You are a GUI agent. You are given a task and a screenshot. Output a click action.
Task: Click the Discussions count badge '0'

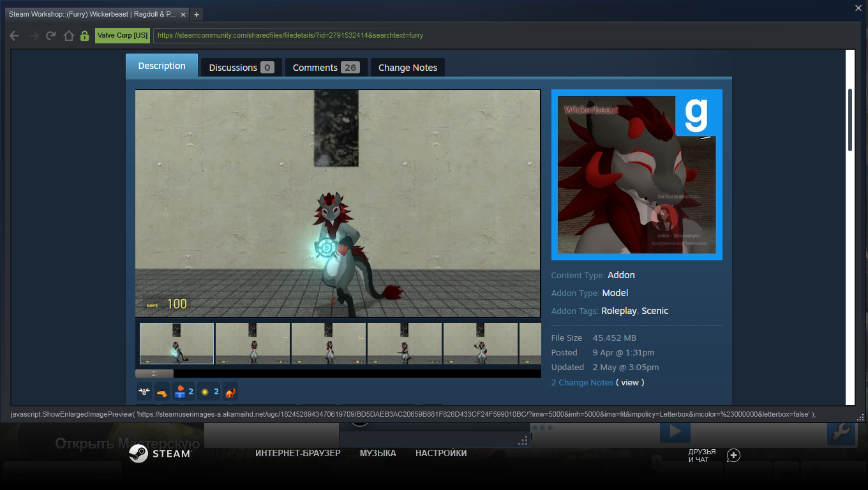[x=267, y=68]
